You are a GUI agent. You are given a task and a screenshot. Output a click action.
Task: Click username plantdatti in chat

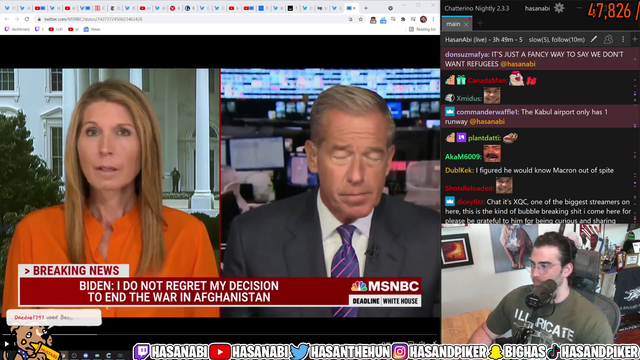click(484, 138)
